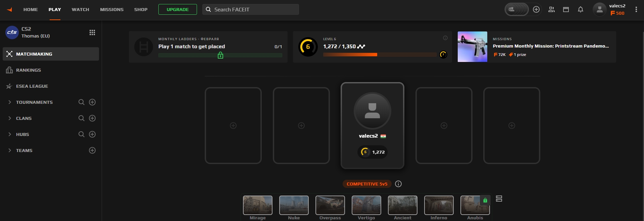The height and width of the screenshot is (221, 644).
Task: Click the FACEIT logo icon
Action: pyautogui.click(x=10, y=9)
